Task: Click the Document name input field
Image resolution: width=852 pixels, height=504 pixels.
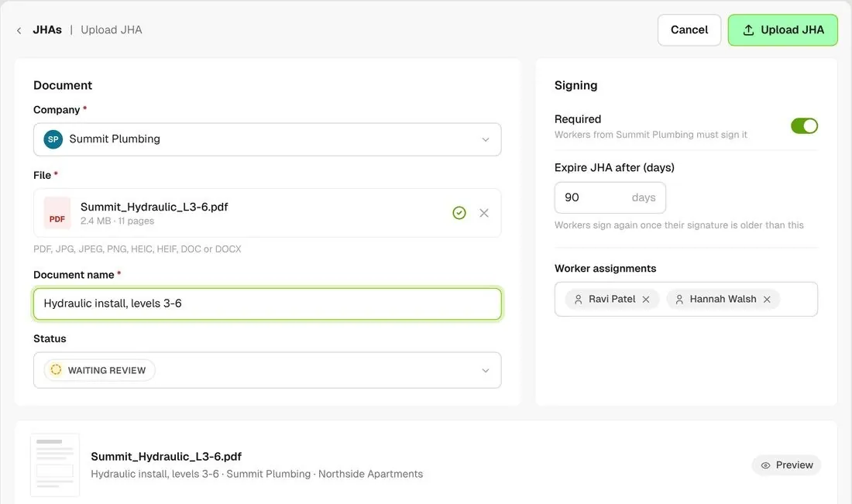Action: [267, 303]
